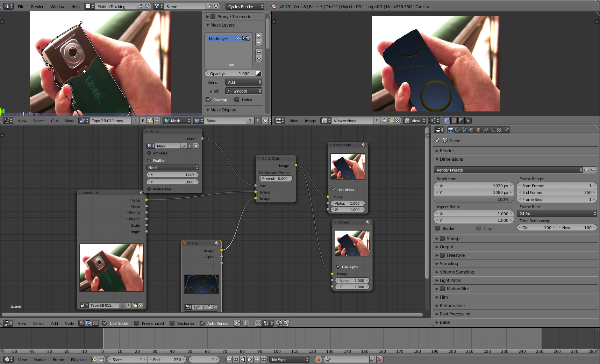Open the 24 fps frame rate dropdown
Image resolution: width=600 pixels, height=364 pixels.
point(557,213)
